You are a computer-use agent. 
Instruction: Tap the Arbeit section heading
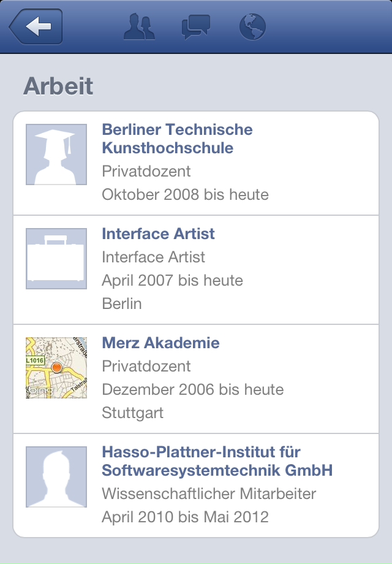[58, 86]
